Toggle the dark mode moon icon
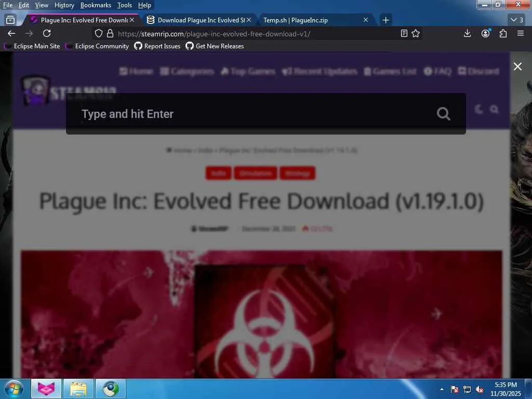This screenshot has width=532, height=399. pyautogui.click(x=478, y=109)
